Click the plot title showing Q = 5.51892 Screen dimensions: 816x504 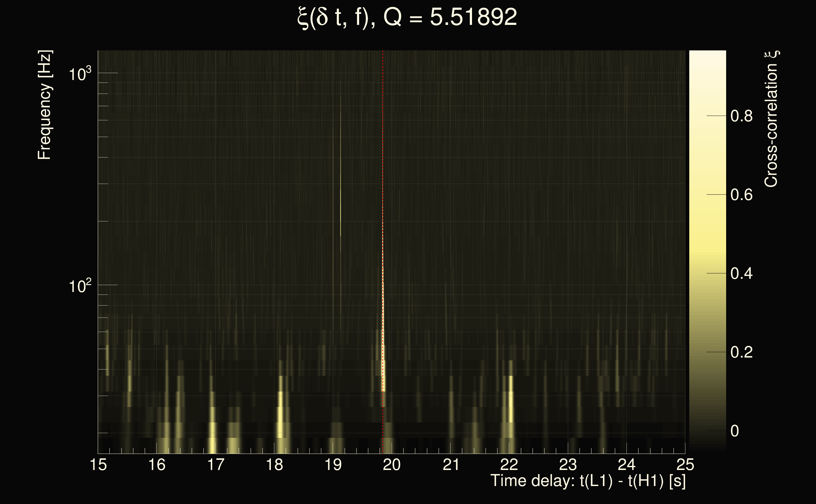click(407, 17)
